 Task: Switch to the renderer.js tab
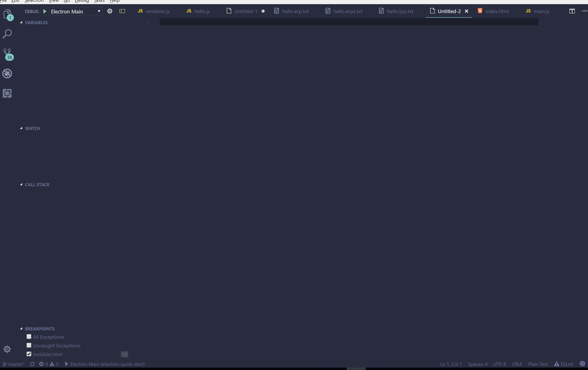pos(157,11)
